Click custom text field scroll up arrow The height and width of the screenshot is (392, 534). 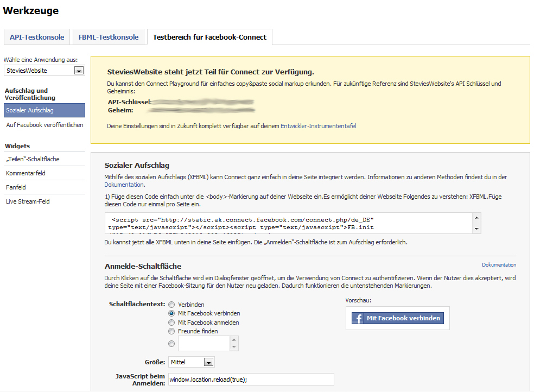click(x=234, y=340)
